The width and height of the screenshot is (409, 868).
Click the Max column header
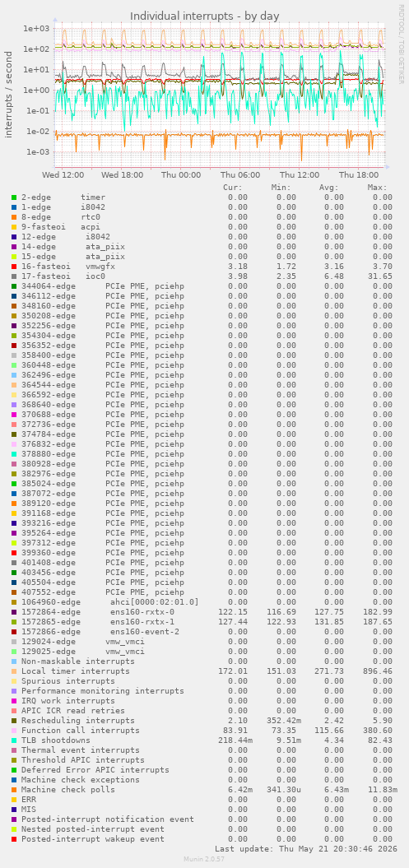click(377, 188)
